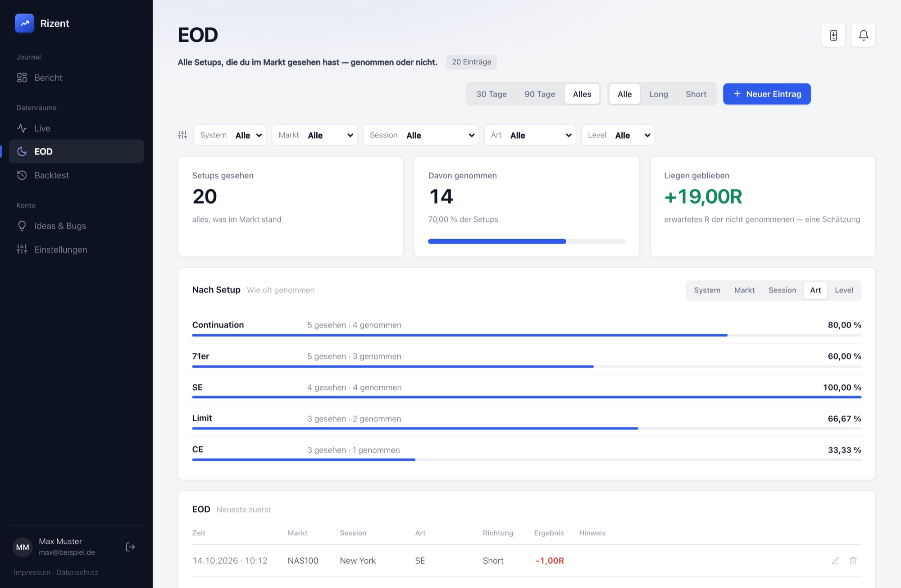Open the Bericht dashboard icon
This screenshot has width=901, height=588.
[22, 77]
